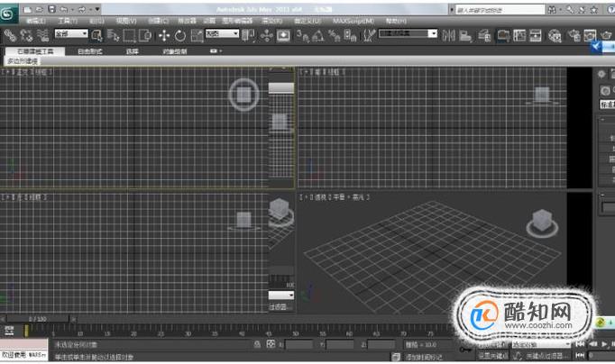Select the Link tool icon

10,36
